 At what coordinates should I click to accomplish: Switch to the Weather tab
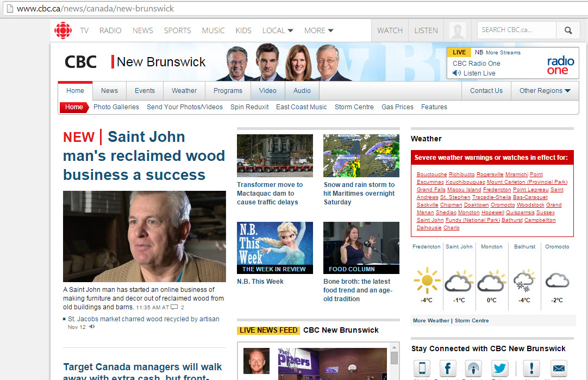184,91
